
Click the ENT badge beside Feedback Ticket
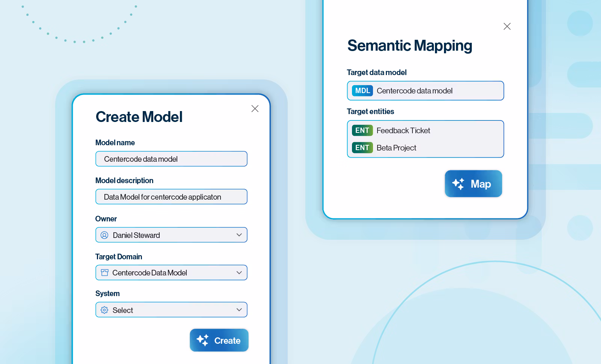362,130
